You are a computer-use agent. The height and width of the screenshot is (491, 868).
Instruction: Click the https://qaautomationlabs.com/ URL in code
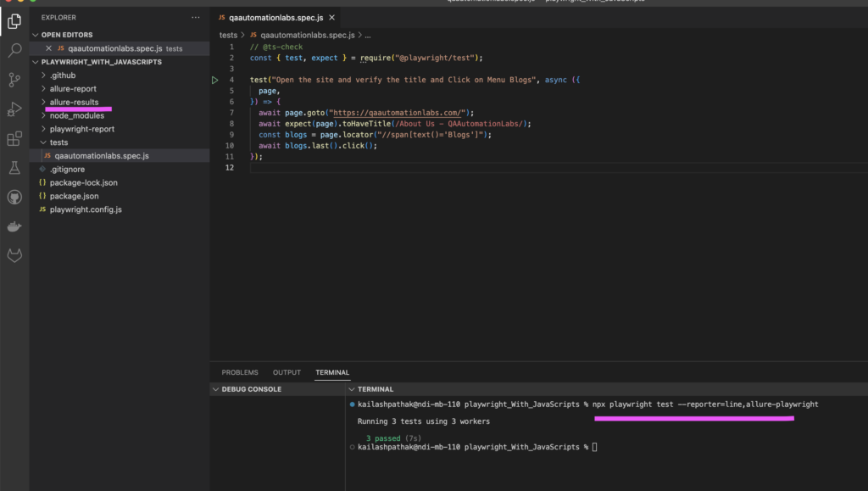[397, 113]
